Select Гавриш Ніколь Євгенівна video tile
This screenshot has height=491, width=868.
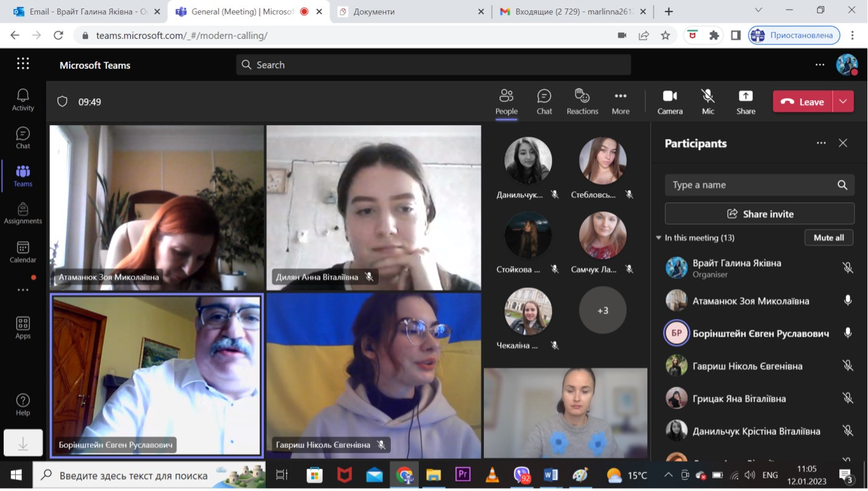[x=374, y=376]
